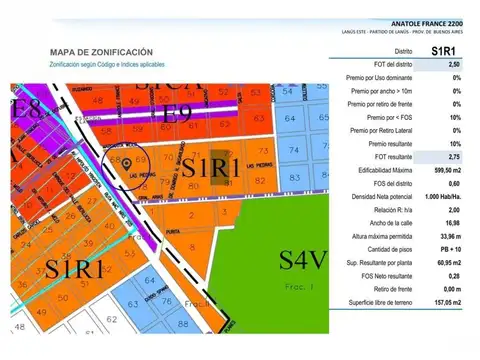
Task: Select the height value 33,96 m
Action: tap(451, 236)
